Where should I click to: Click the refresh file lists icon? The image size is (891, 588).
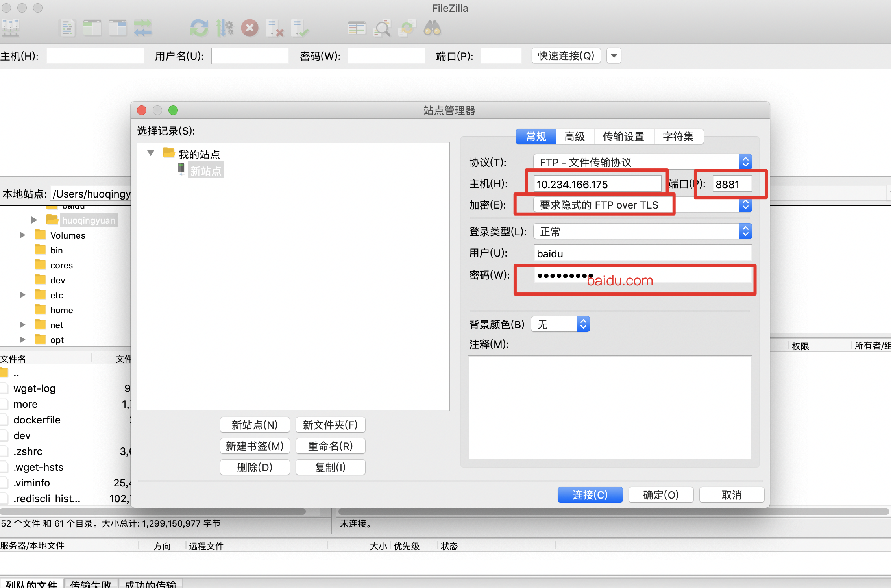click(x=199, y=28)
